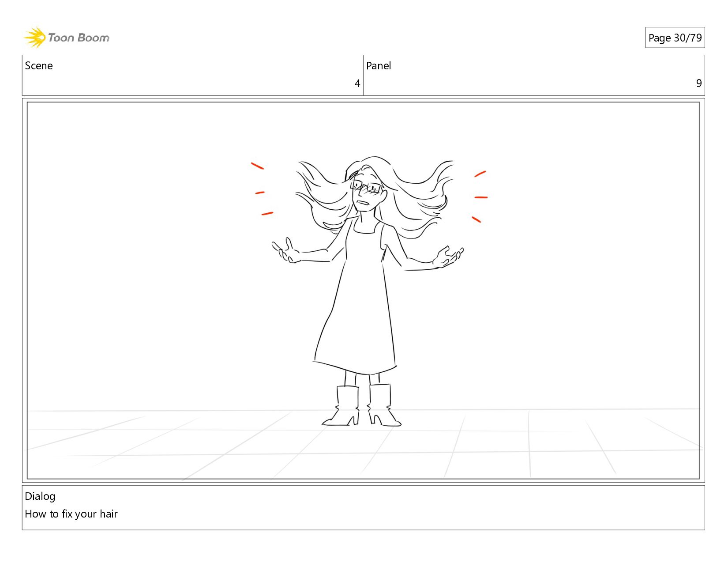Select the Panel label text
This screenshot has width=728, height=563.
(379, 66)
